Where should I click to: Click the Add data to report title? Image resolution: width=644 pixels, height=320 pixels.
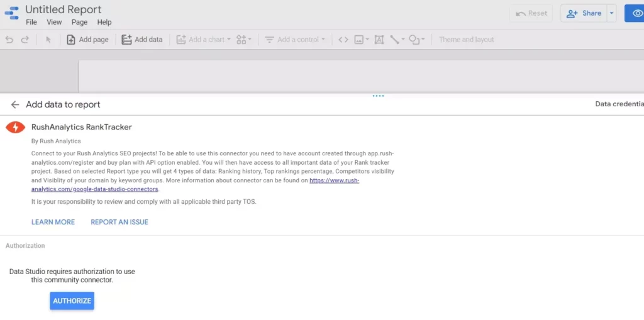[x=64, y=105]
